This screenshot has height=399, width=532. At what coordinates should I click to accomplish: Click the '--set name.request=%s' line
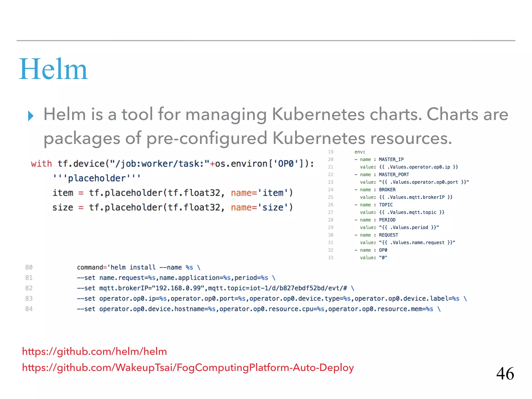[x=176, y=278]
